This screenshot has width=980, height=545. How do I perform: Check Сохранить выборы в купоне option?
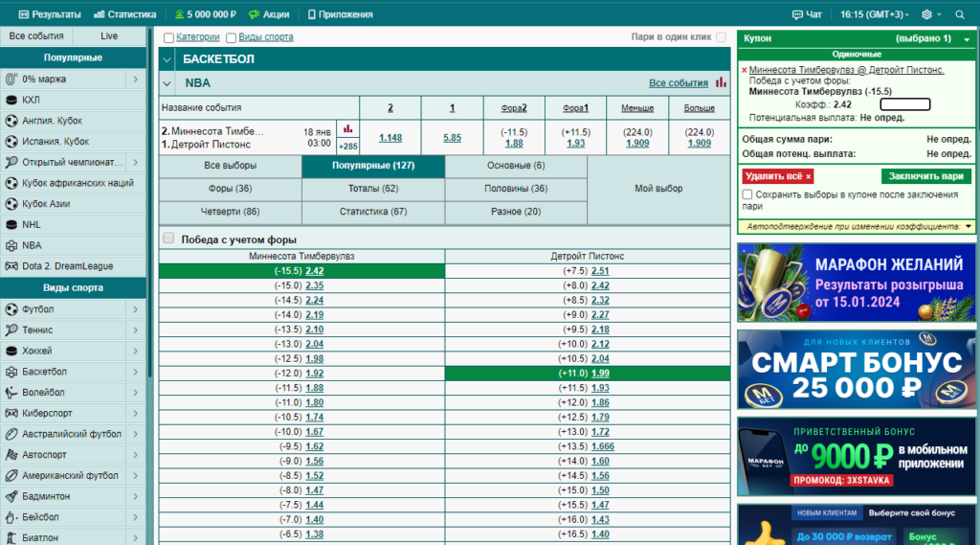746,194
